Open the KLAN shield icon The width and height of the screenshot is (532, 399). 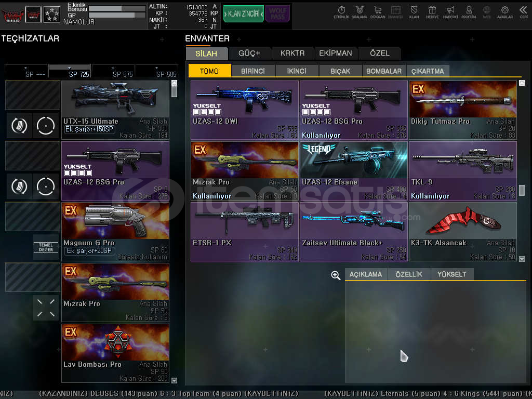pyautogui.click(x=414, y=12)
